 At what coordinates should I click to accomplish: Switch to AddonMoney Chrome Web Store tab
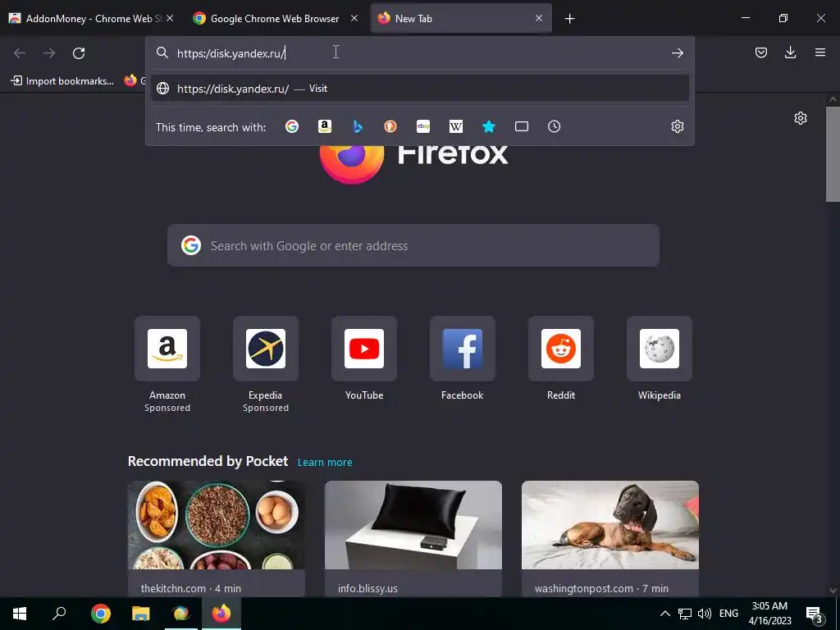(85, 18)
